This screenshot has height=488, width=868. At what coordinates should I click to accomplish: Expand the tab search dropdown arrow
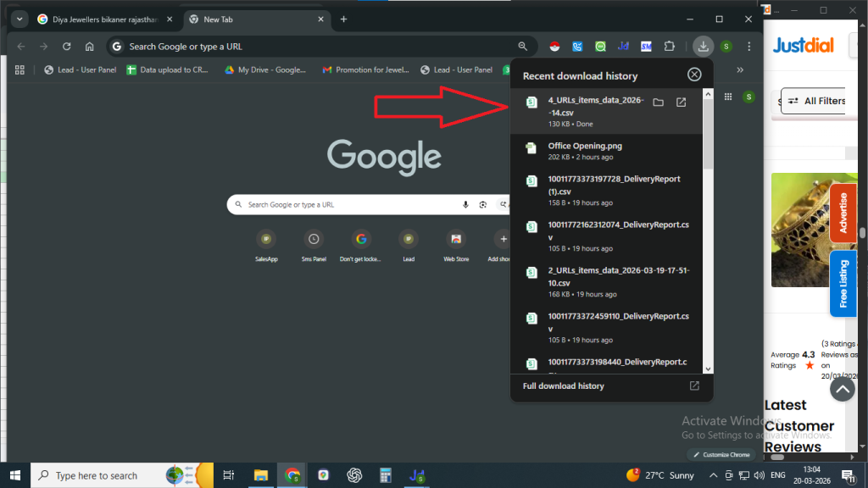click(x=19, y=19)
